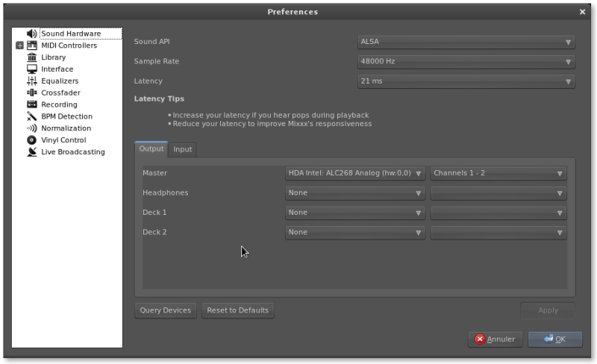The width and height of the screenshot is (597, 364).
Task: Click the Master row label
Action: click(x=154, y=173)
